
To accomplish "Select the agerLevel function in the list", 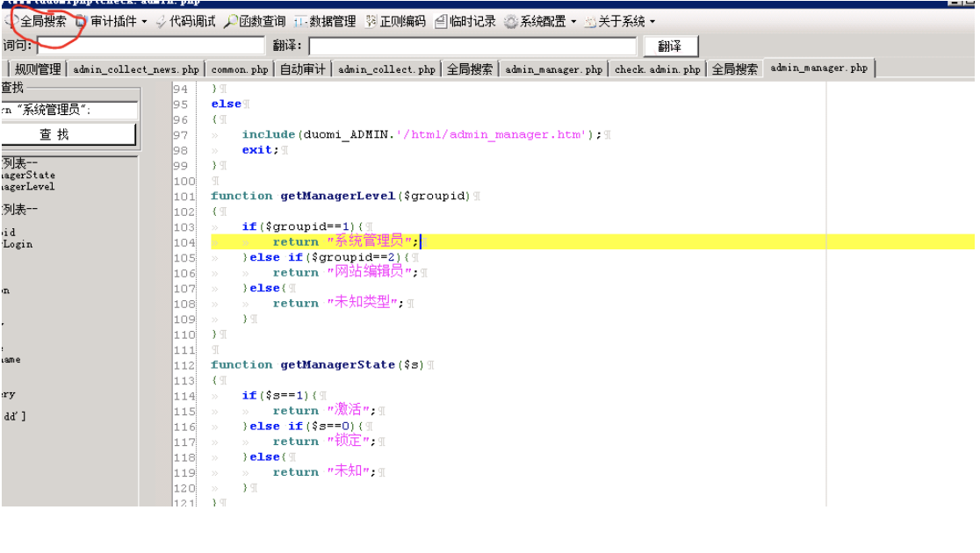I will pos(27,186).
